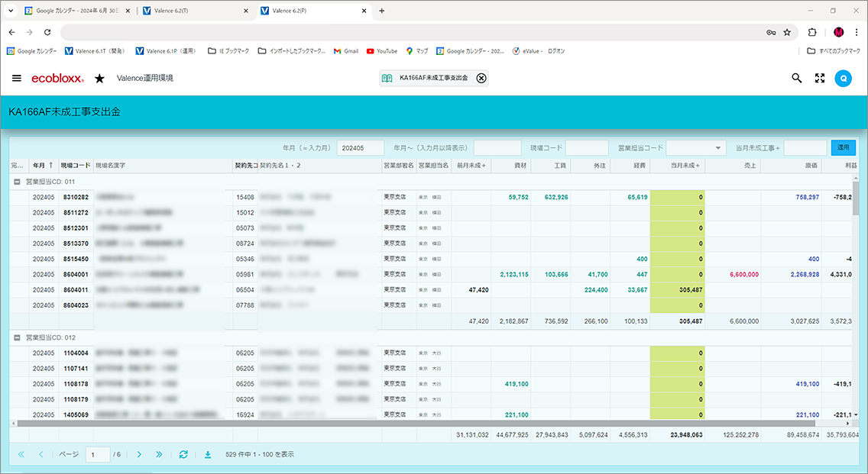Viewport: 868px width, 474px height.
Task: Click 原価 value 758,297
Action: (807, 197)
